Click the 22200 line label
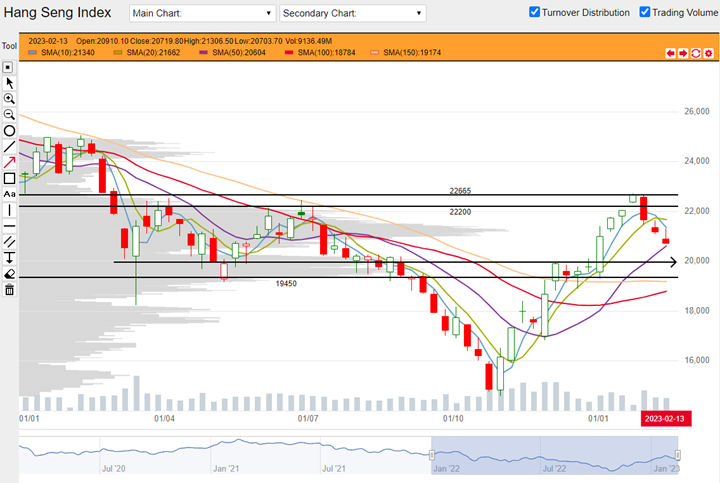 pos(460,212)
